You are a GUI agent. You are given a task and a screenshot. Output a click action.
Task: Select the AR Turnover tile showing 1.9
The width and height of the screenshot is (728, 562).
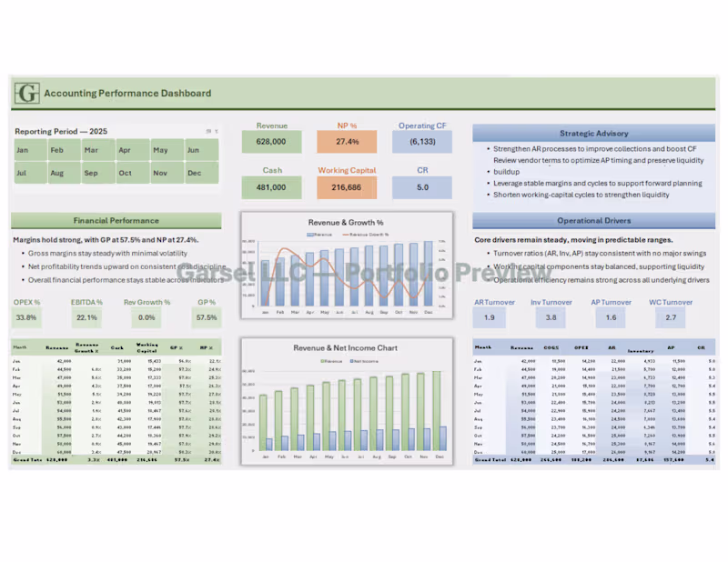pyautogui.click(x=490, y=318)
